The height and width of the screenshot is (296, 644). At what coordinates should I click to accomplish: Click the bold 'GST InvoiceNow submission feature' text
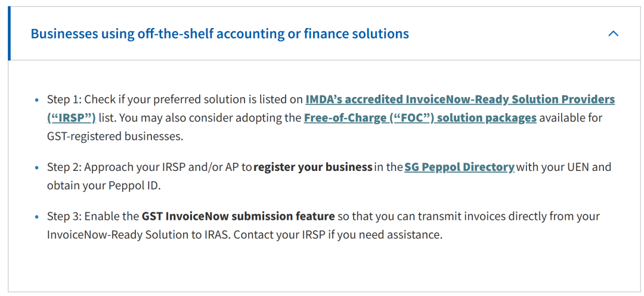coord(238,216)
